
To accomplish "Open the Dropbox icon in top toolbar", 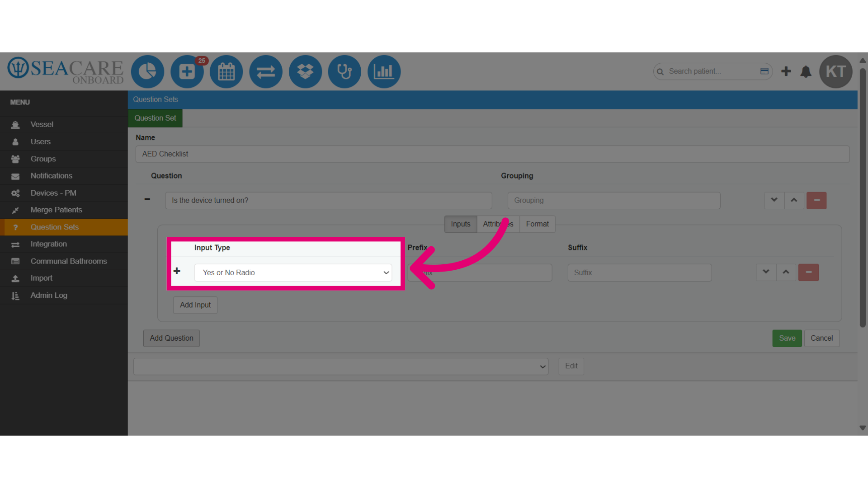I will click(x=305, y=71).
